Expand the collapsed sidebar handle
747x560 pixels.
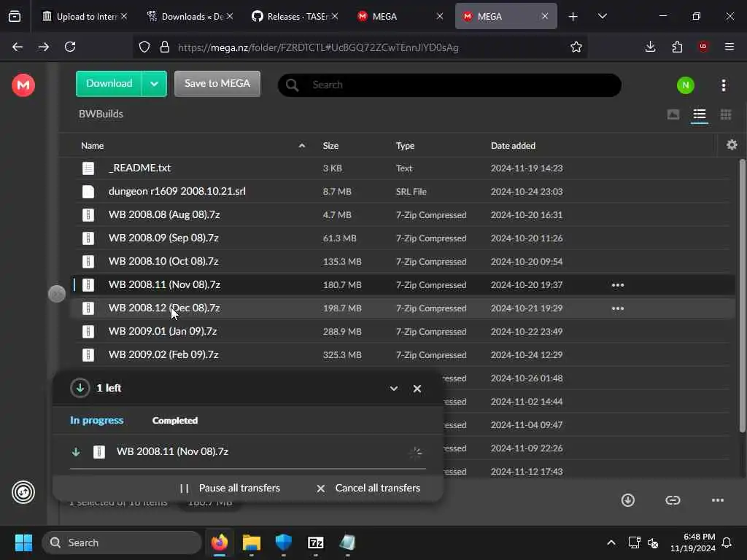[x=57, y=294]
